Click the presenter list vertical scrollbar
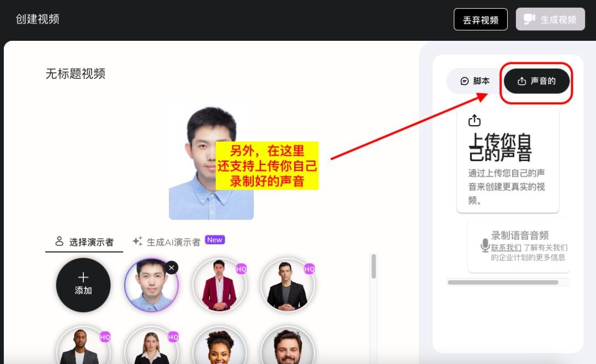Screen dimensions: 596x364 (374, 266)
